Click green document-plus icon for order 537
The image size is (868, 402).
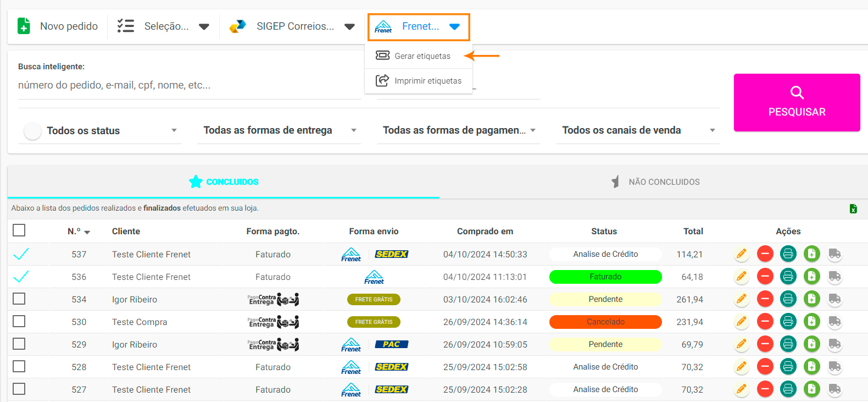click(x=812, y=254)
